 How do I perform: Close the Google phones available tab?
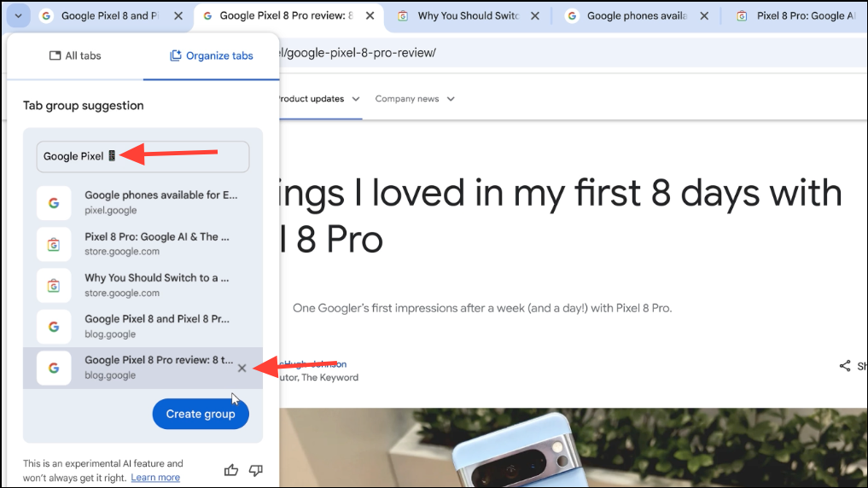pos(704,16)
